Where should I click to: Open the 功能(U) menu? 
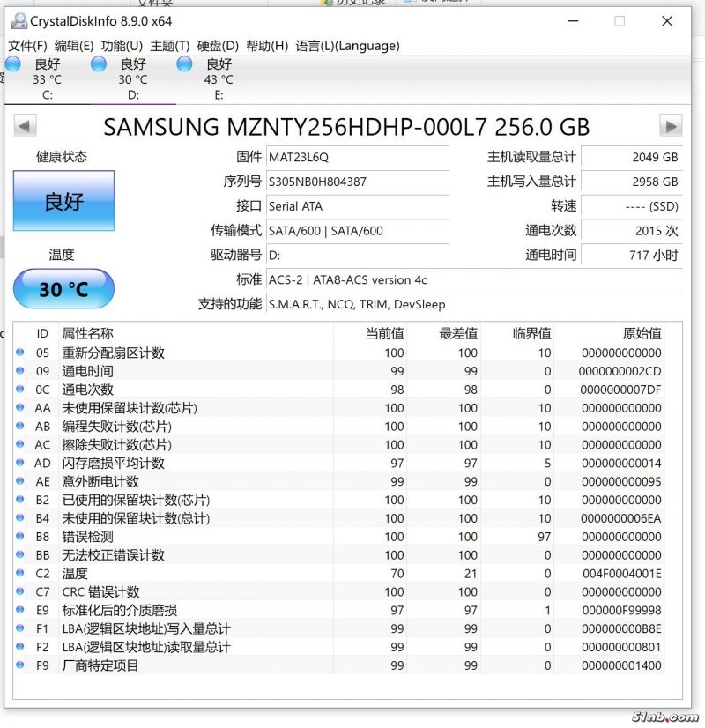(x=122, y=46)
